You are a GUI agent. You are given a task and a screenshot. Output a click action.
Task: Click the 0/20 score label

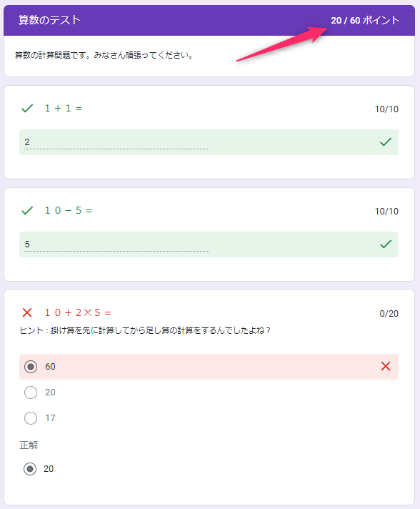point(389,314)
